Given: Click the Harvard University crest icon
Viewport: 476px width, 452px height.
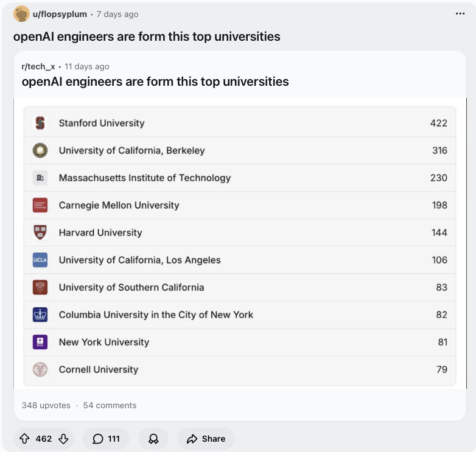Looking at the screenshot, I should [40, 233].
